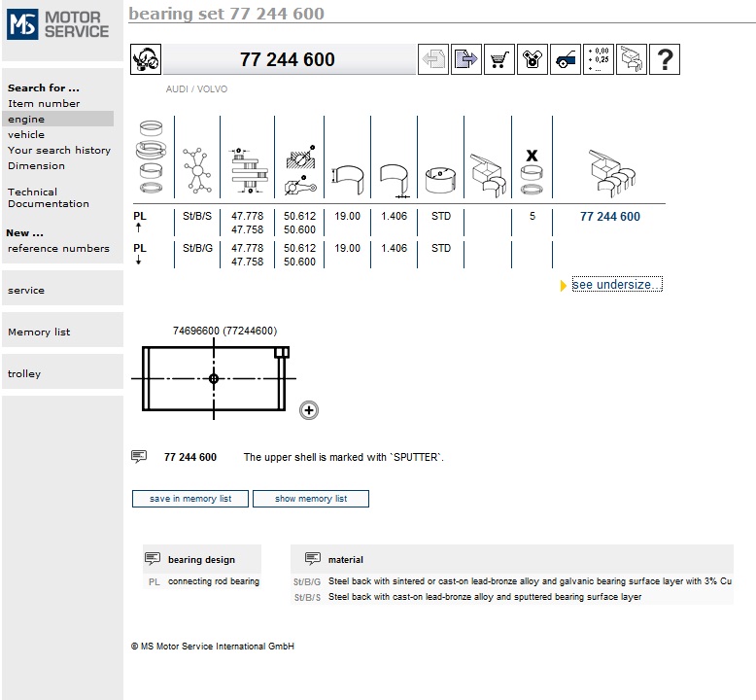
Task: Select 'engine' in the search sidebar
Action: coord(26,119)
